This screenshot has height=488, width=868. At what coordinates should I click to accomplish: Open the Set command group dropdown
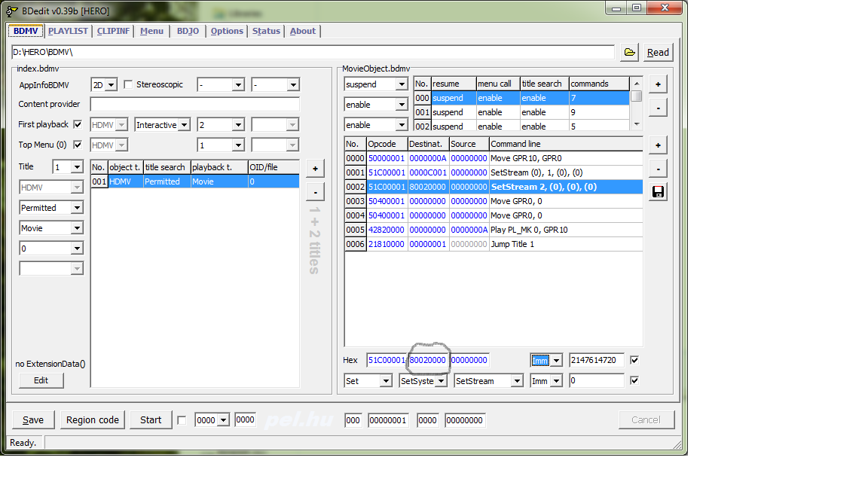(385, 380)
